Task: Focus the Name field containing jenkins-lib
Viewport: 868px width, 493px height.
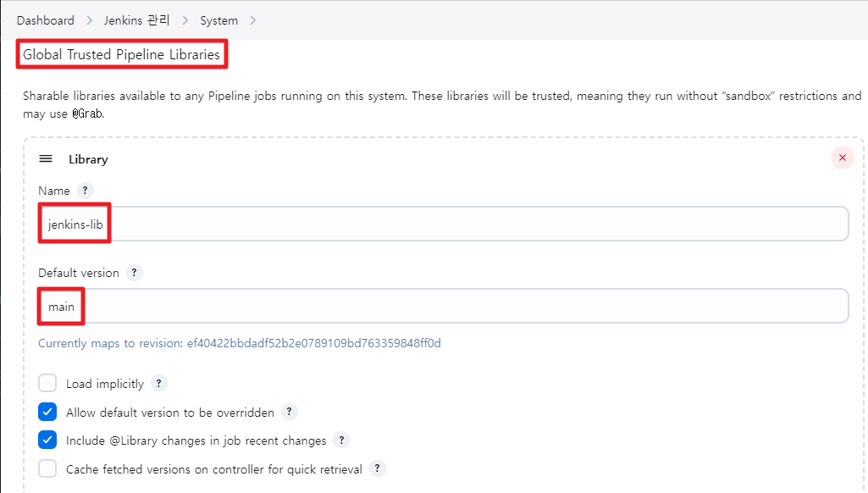Action: 444,224
